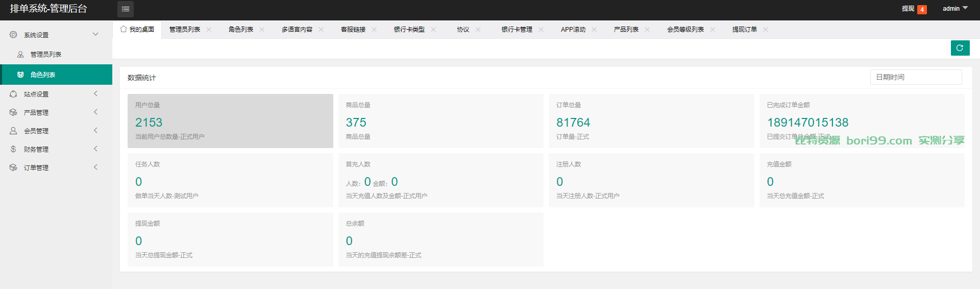The height and width of the screenshot is (289, 980).
Task: Expand the 订单管理 menu chevron
Action: [x=95, y=167]
